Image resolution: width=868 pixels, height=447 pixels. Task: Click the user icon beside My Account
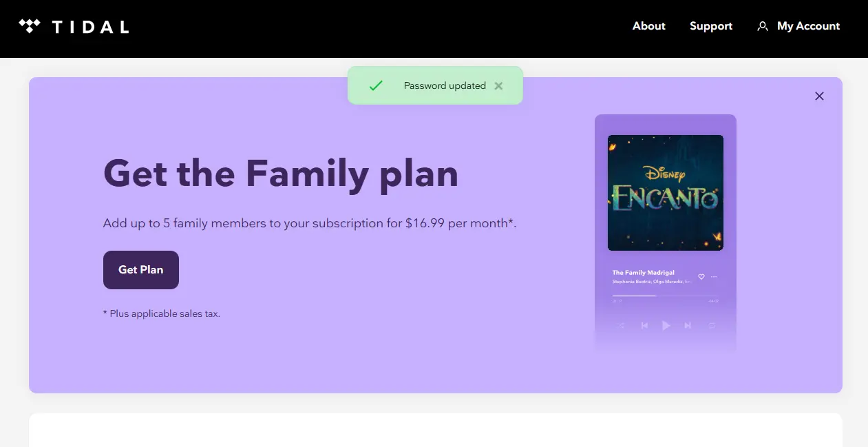(x=762, y=26)
